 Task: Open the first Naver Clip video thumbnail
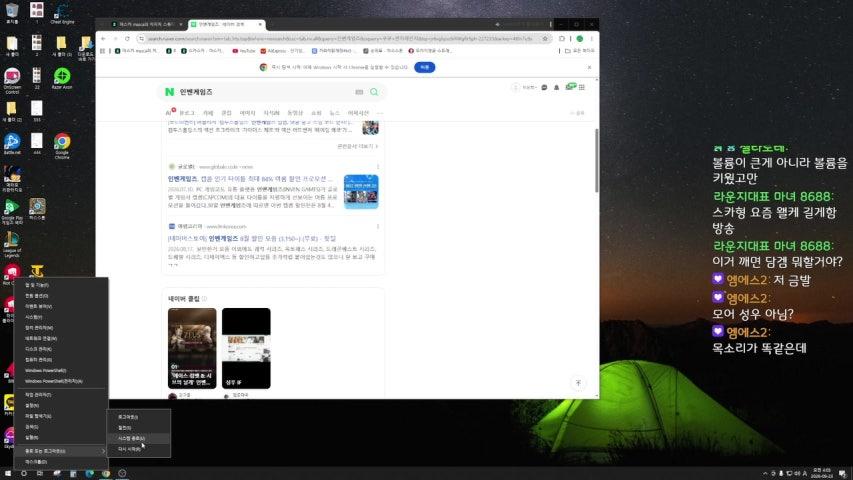[192, 348]
